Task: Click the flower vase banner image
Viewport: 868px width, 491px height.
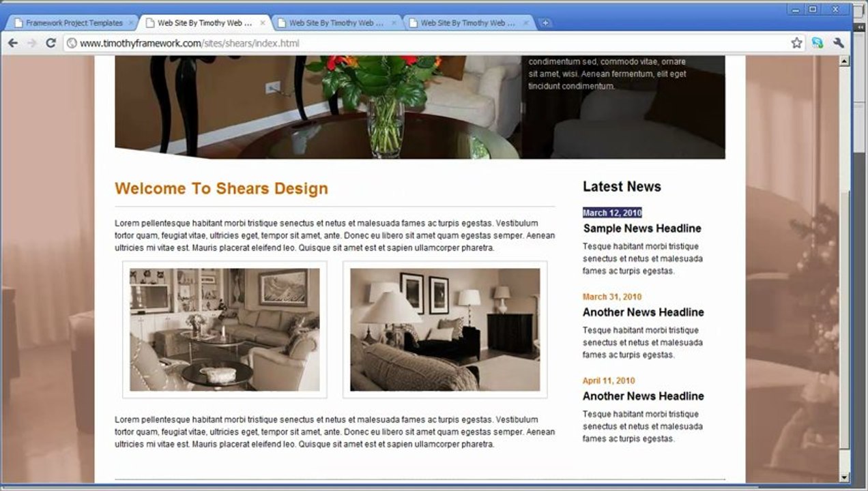Action: pyautogui.click(x=420, y=108)
